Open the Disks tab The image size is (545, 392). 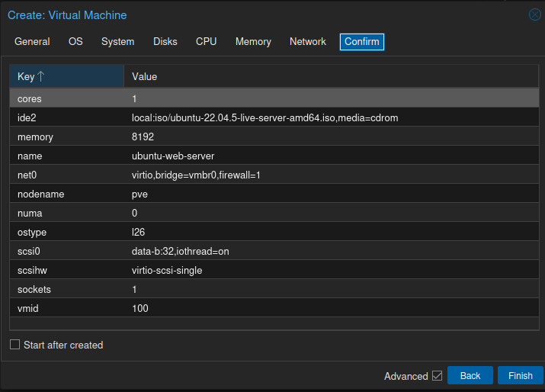165,42
